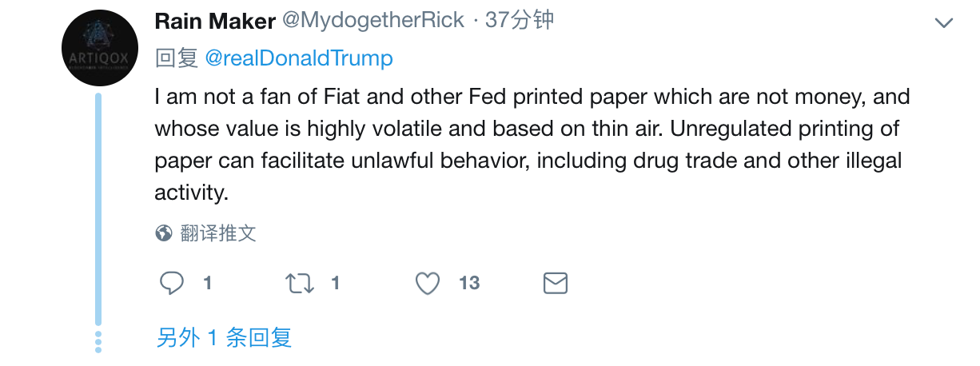
Task: Click the blue vertical thread line
Action: (98, 209)
